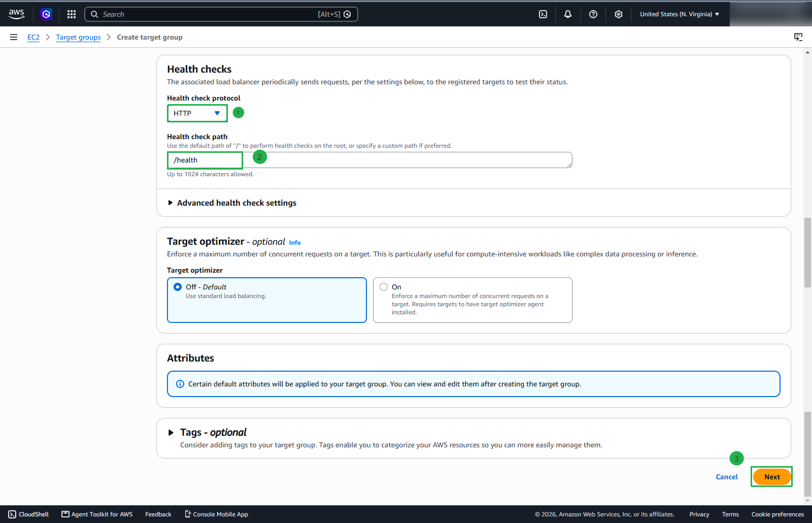The height and width of the screenshot is (523, 812).
Task: Open Cookie preferences in the footer
Action: (777, 514)
